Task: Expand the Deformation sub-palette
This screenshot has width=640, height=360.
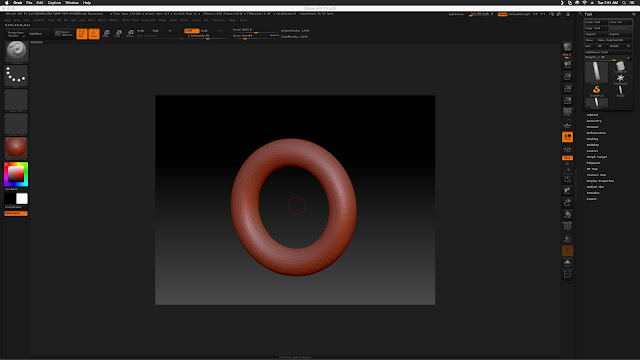Action: [x=596, y=133]
